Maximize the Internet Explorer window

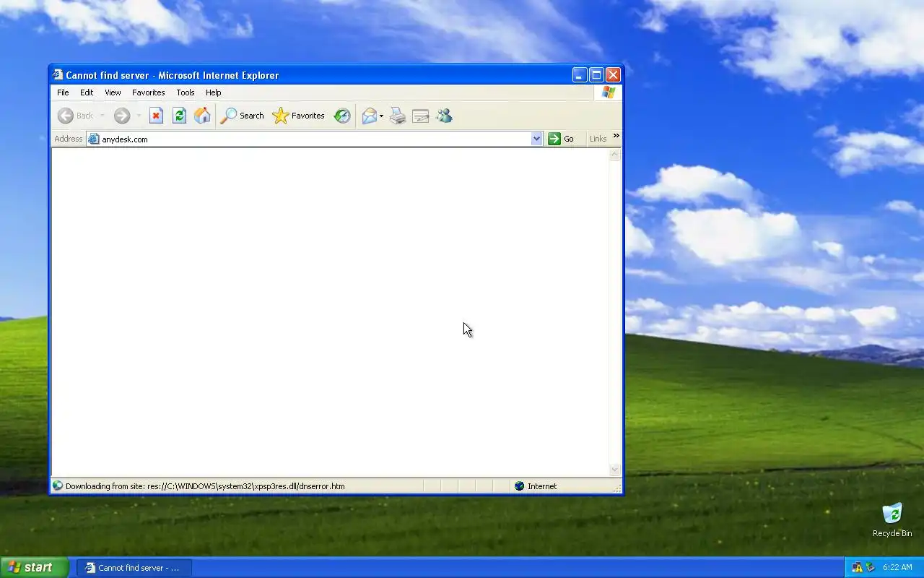tap(596, 74)
